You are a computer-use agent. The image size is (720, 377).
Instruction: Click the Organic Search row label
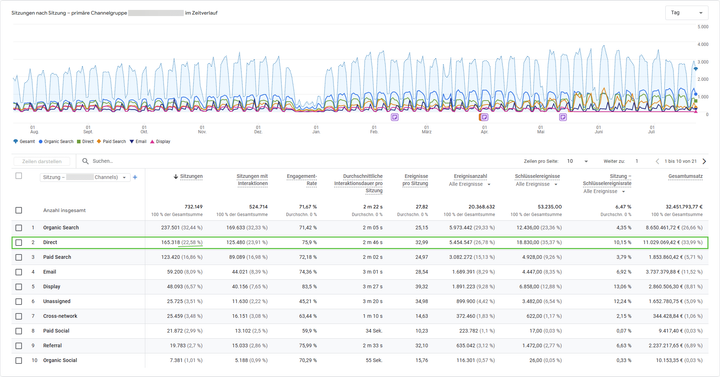(x=61, y=228)
